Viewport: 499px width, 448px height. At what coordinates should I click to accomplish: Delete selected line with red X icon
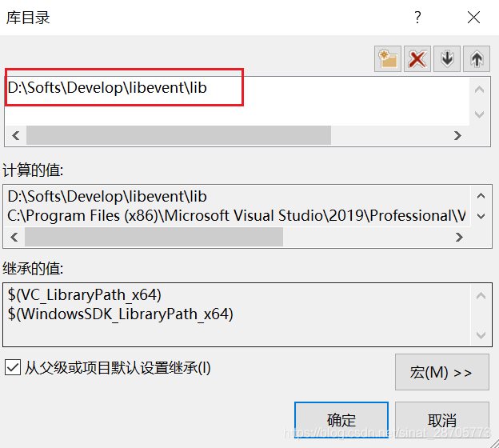point(417,59)
